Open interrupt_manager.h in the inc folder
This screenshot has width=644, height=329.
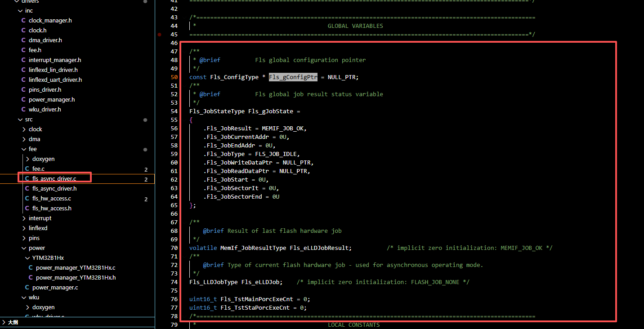tap(54, 60)
